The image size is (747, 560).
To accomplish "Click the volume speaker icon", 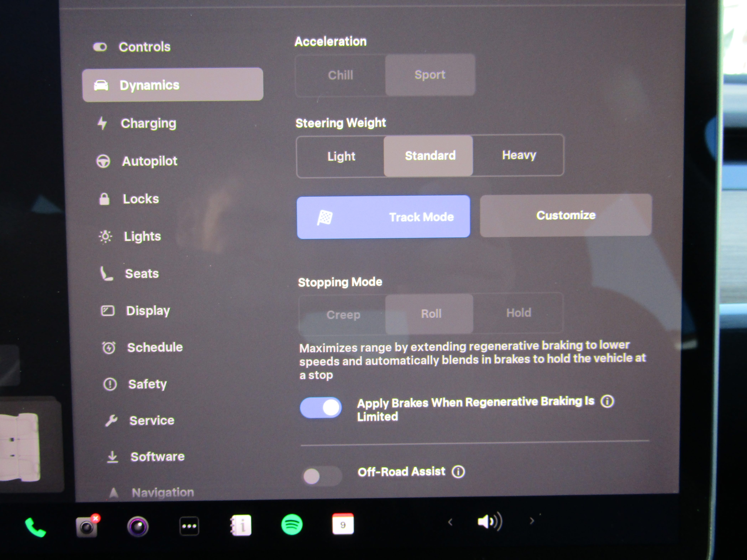I will [489, 522].
